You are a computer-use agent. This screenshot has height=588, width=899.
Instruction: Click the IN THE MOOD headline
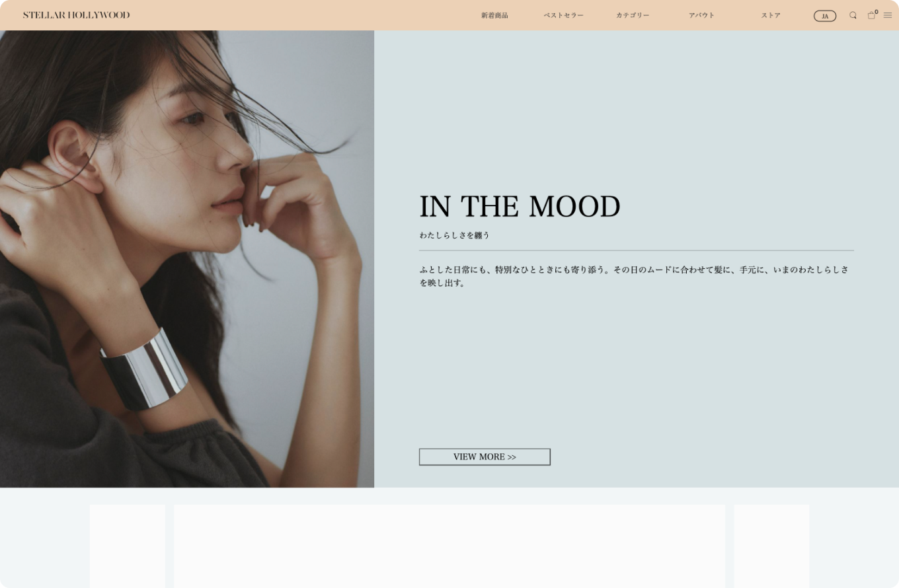(x=520, y=206)
